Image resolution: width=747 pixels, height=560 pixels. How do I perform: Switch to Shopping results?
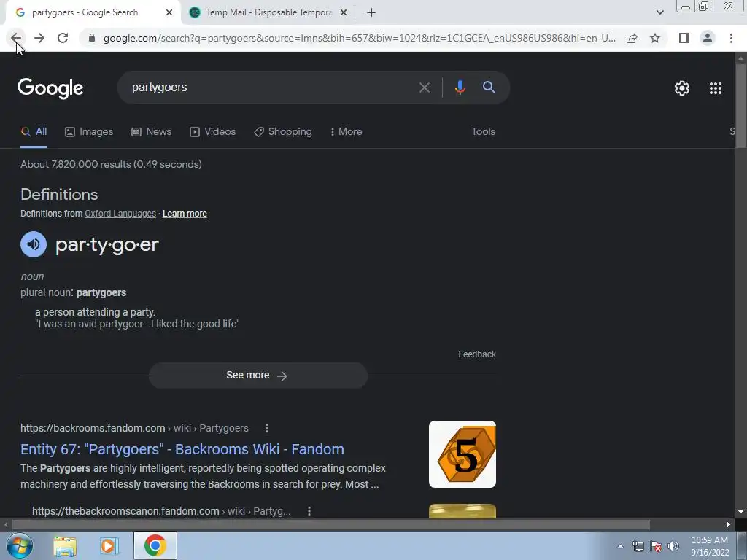click(x=283, y=132)
